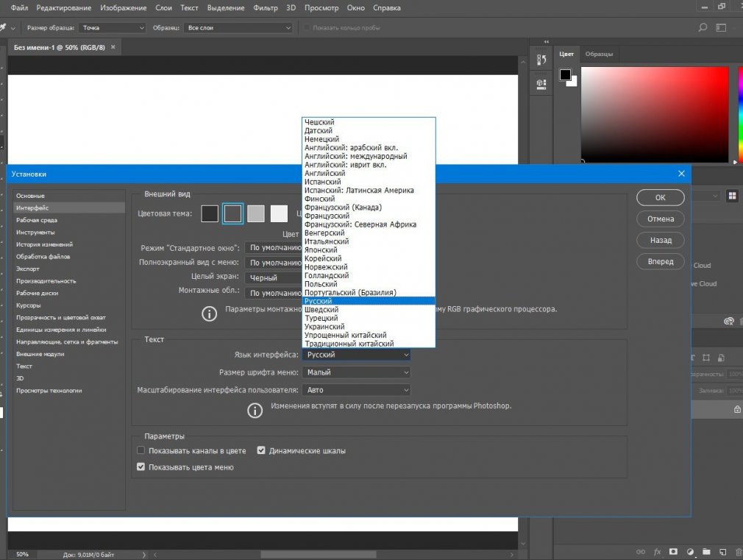This screenshot has width=743, height=560.
Task: Open the Редактирование menu
Action: pos(64,7)
